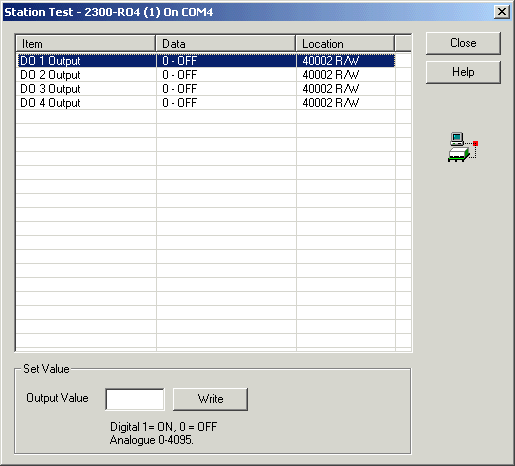The width and height of the screenshot is (515, 466).
Task: Click the Write button
Action: pyautogui.click(x=210, y=399)
